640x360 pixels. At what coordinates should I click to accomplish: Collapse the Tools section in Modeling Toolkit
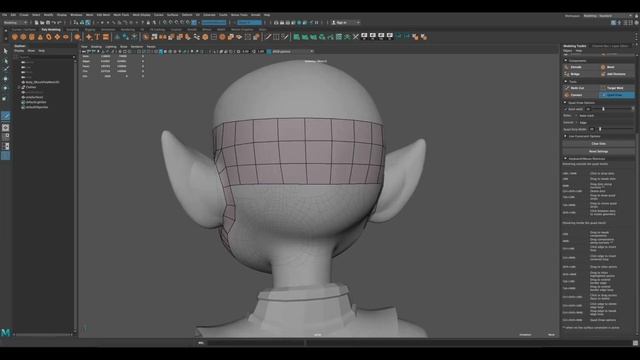click(x=566, y=82)
